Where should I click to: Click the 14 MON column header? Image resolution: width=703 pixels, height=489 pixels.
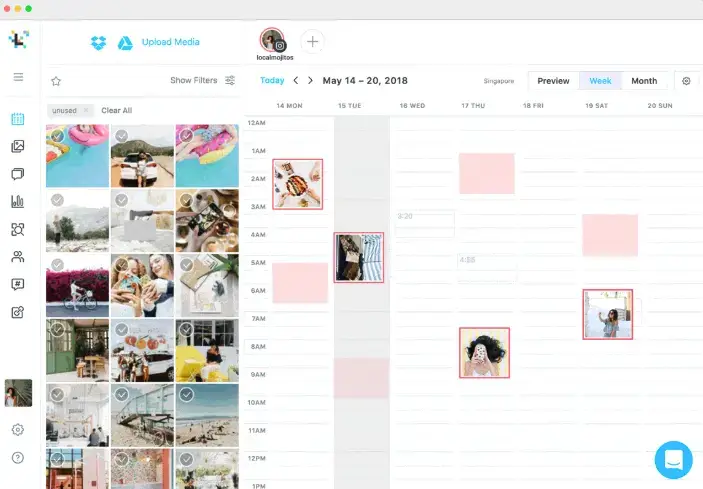coord(290,106)
